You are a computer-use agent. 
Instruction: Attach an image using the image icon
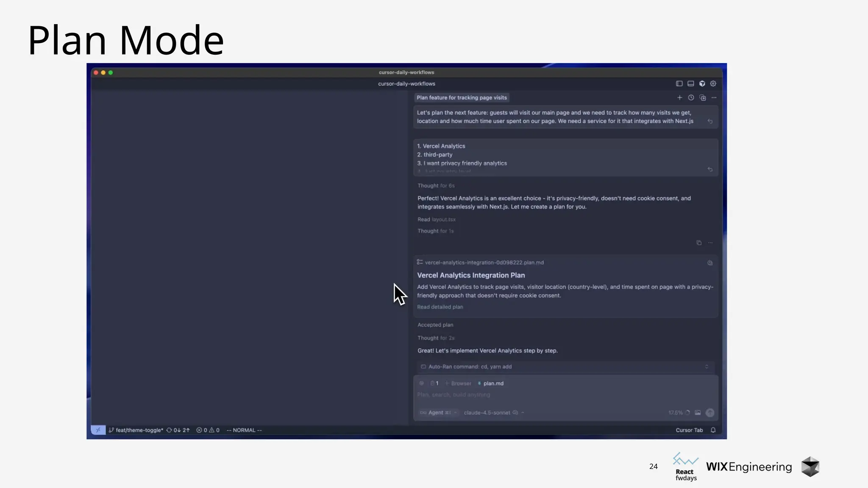point(698,413)
